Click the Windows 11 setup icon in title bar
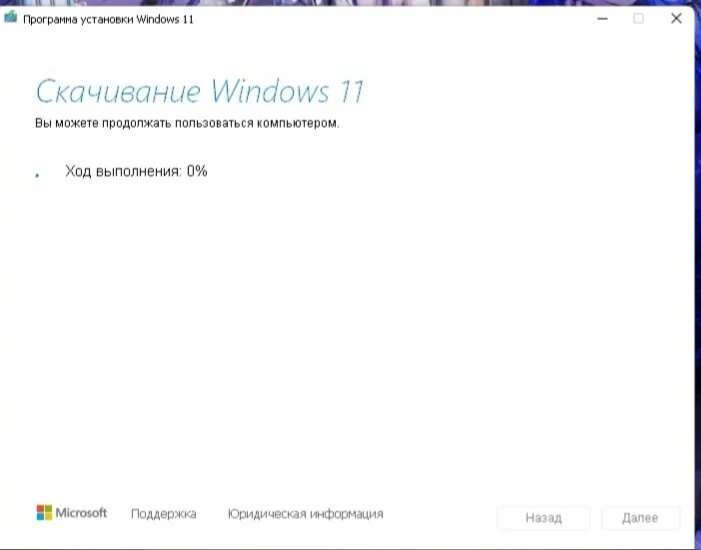Screen dimensions: 701x550 11,18
